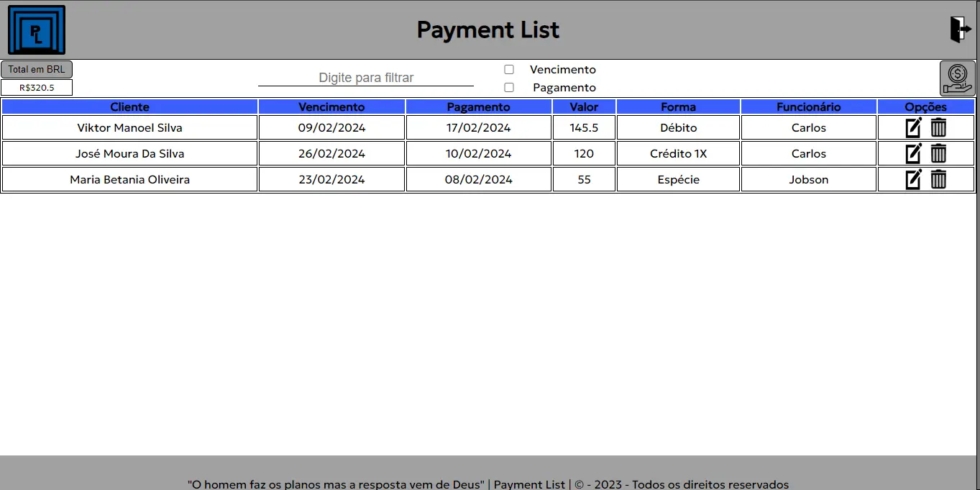The image size is (980, 490).
Task: Edit Viktor Manoel Silva's payment
Action: click(x=913, y=128)
